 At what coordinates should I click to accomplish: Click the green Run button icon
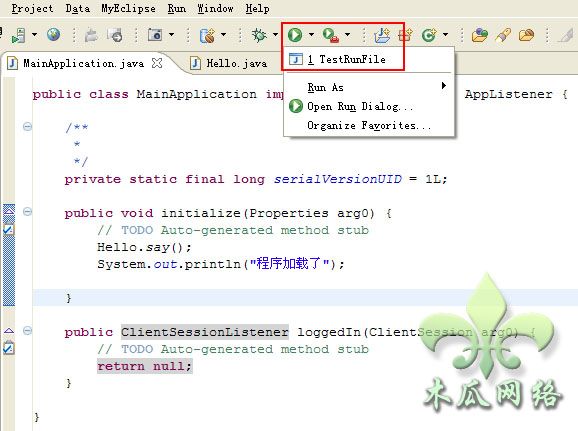click(295, 35)
